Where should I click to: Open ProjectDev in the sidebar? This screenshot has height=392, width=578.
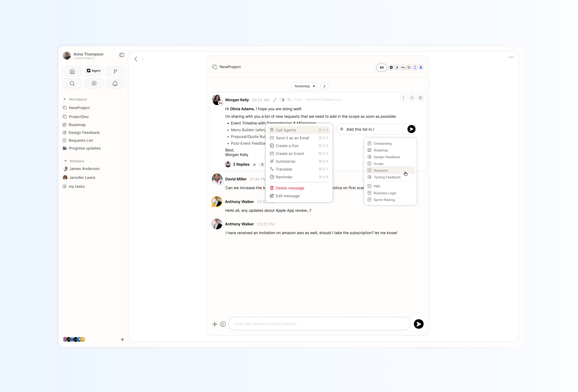click(76, 117)
